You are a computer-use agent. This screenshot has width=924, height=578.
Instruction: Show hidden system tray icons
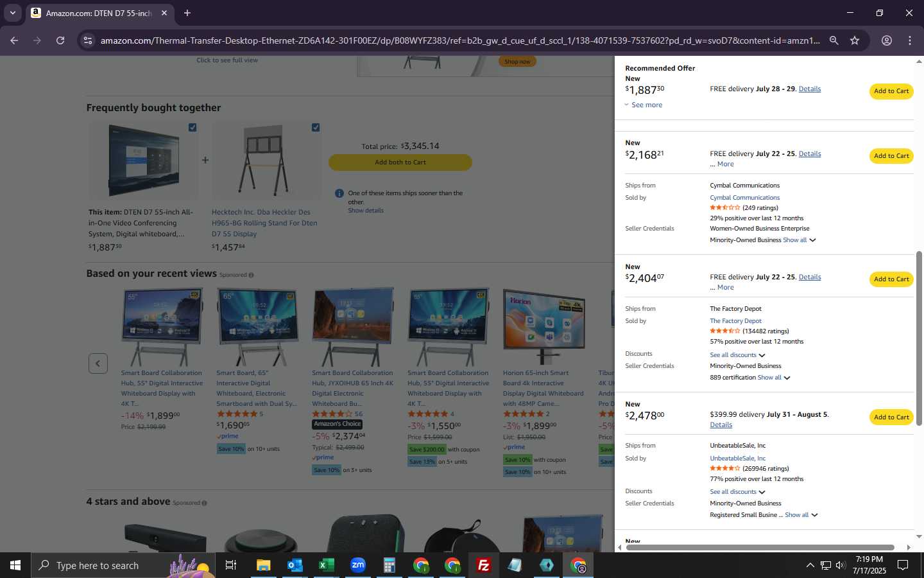coord(810,565)
